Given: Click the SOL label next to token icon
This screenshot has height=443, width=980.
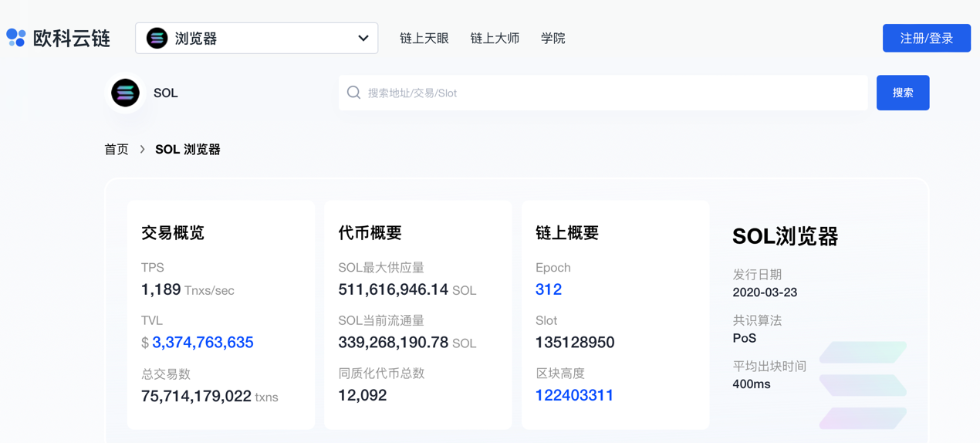Looking at the screenshot, I should 166,93.
